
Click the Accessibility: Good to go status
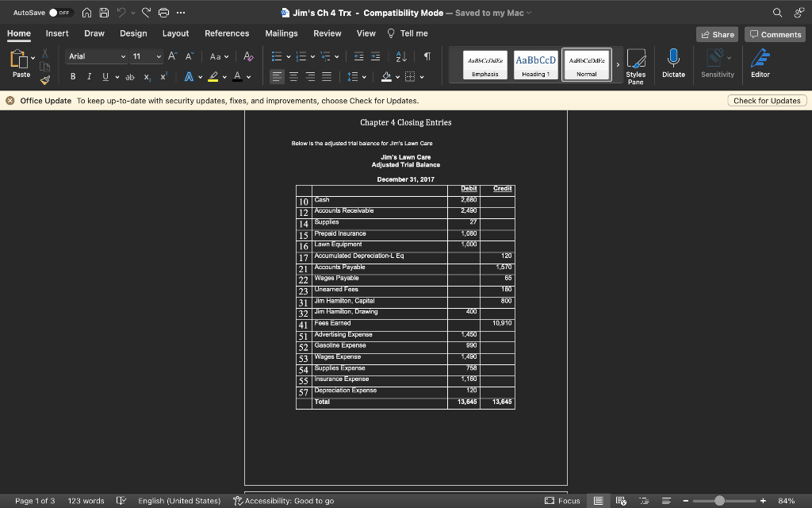284,501
